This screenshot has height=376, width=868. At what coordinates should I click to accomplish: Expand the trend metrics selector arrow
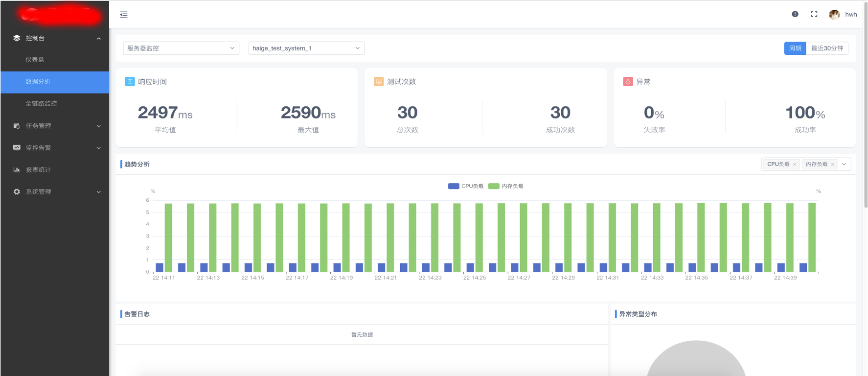[x=844, y=164]
